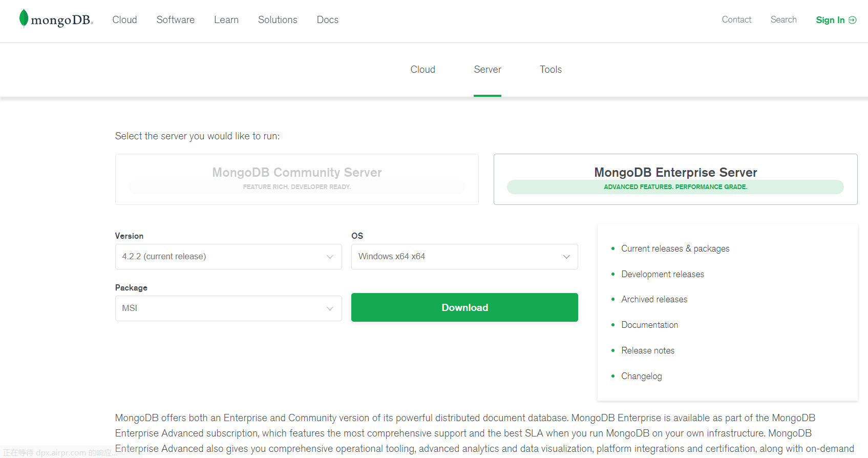Click the 'ADVANCED FEATURES. PERFORMANCE GRADE.' badge
The height and width of the screenshot is (458, 868).
[x=675, y=187]
